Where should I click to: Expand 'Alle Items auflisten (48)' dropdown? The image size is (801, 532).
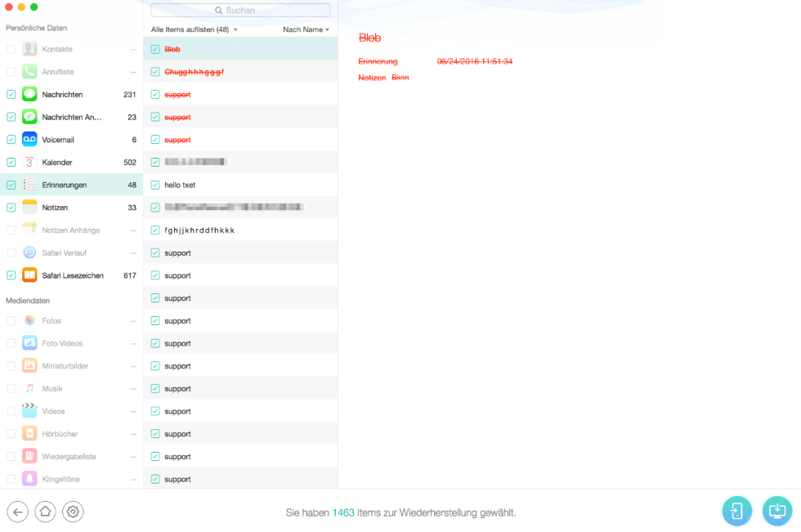[195, 29]
